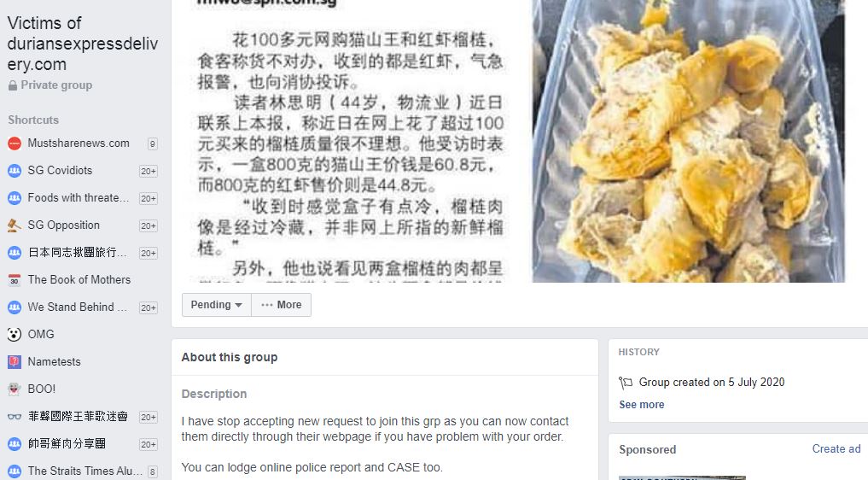
Task: Select the SG Opposition gavel icon
Action: coord(15,225)
